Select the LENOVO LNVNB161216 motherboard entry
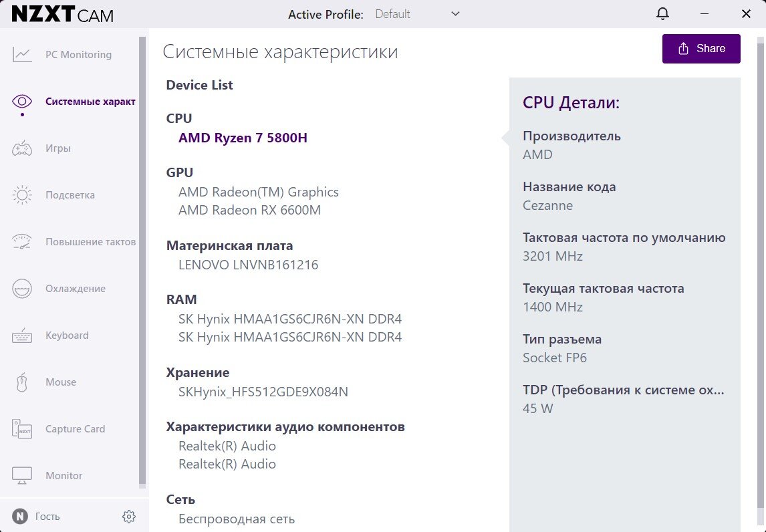The image size is (766, 532). tap(248, 265)
